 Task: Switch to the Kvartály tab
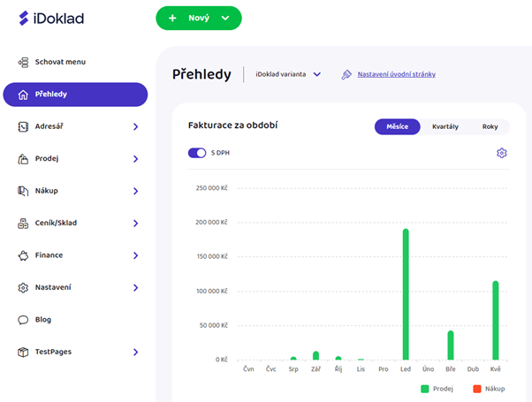click(445, 126)
